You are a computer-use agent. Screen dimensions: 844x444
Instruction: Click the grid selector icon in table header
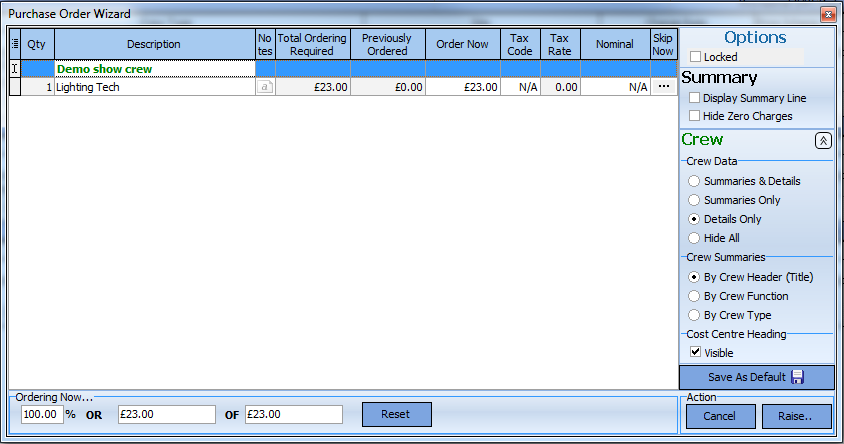(15, 44)
